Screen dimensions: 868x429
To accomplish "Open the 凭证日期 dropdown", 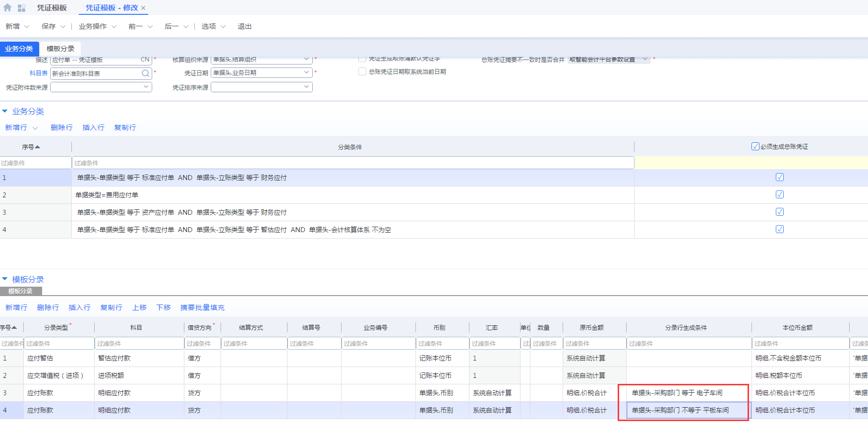I will 306,72.
